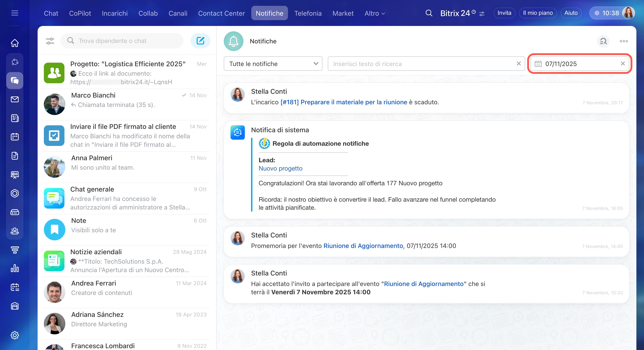Click the magnifier search icon in the top bar
The width and height of the screenshot is (644, 350).
[x=429, y=13]
